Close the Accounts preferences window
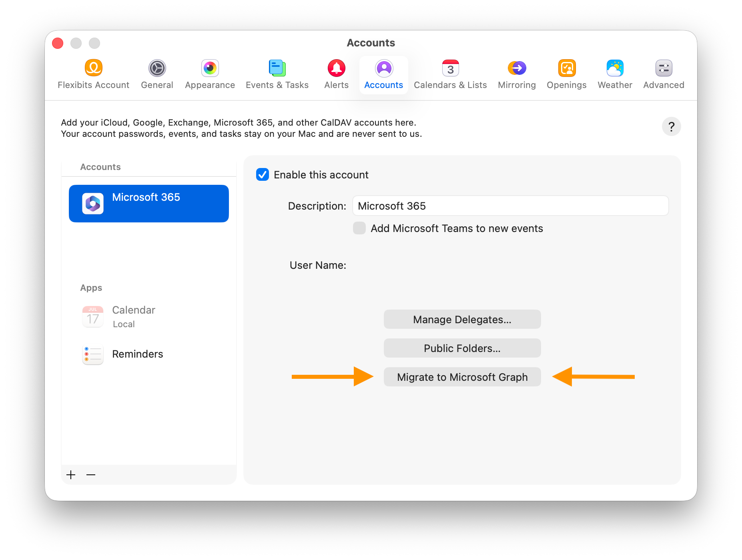This screenshot has width=742, height=560. (58, 43)
